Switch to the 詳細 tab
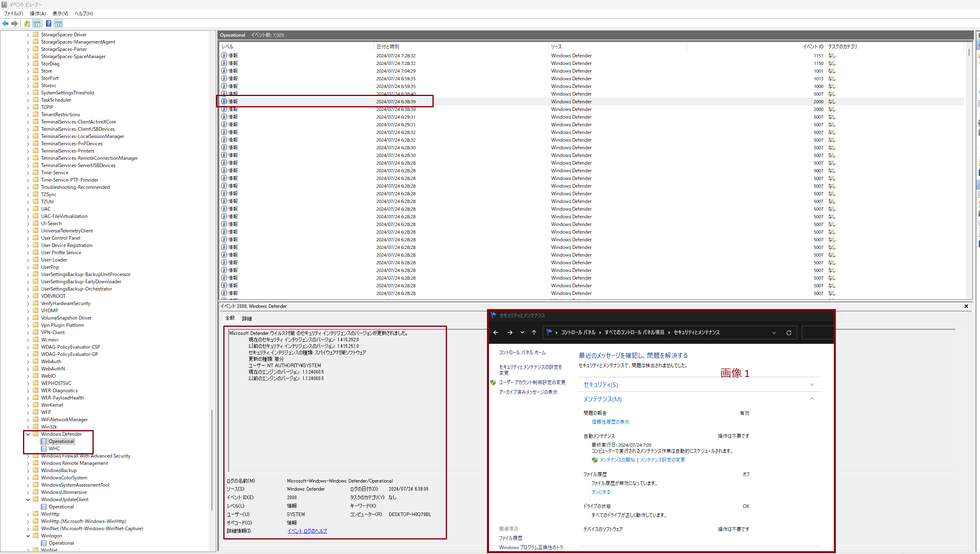980x554 pixels. [x=247, y=319]
